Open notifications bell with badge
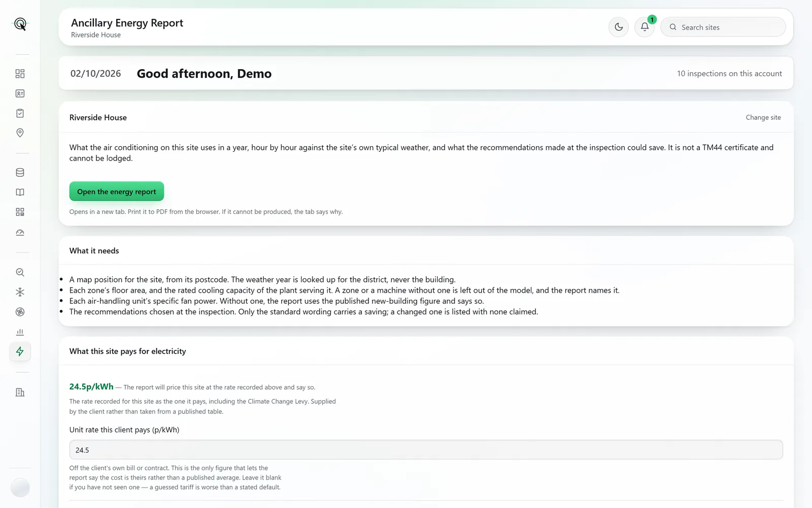The height and width of the screenshot is (508, 812). pos(645,27)
